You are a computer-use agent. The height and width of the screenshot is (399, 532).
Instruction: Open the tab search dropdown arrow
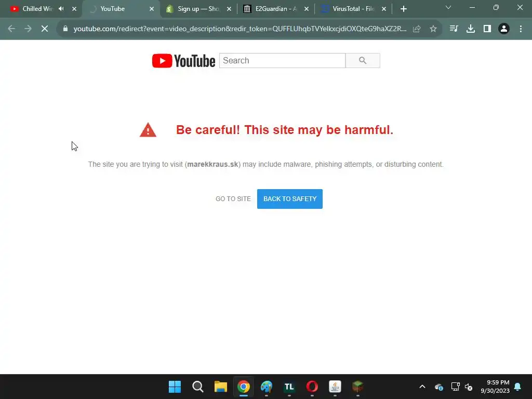[448, 7]
